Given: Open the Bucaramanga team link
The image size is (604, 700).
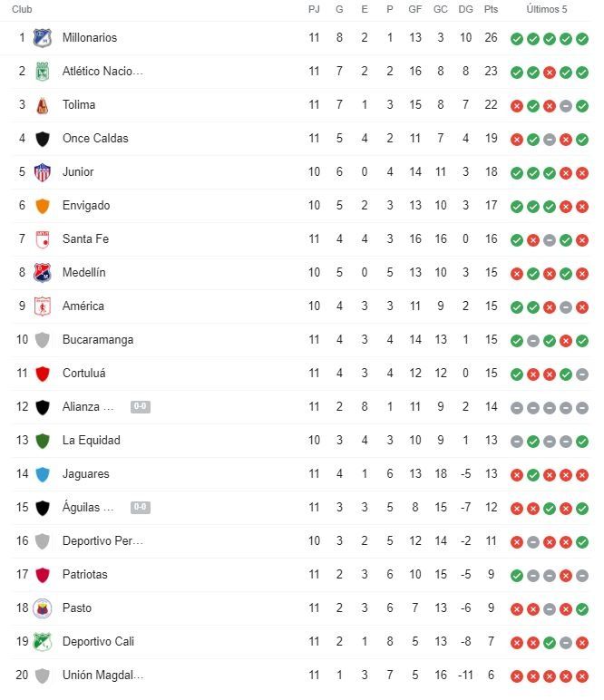Looking at the screenshot, I should coord(98,340).
